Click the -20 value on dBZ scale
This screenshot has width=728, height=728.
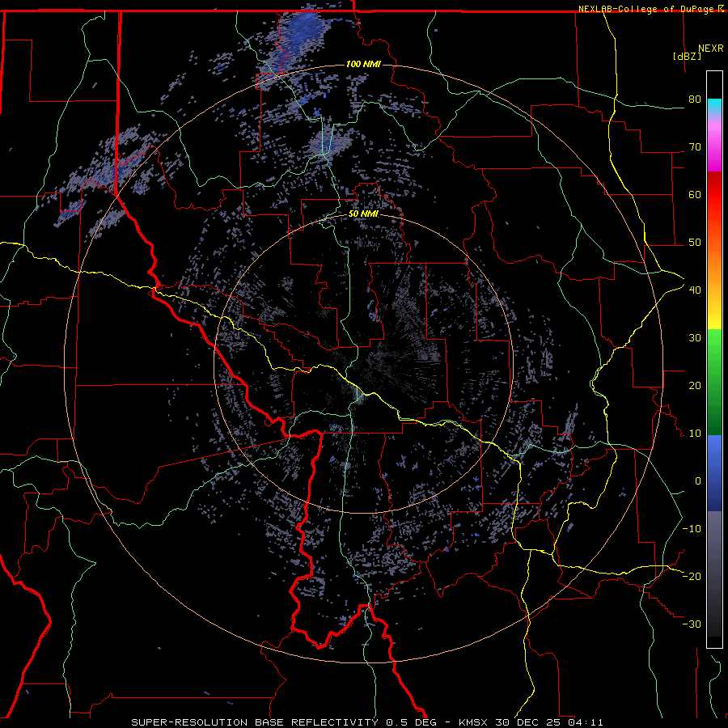692,576
